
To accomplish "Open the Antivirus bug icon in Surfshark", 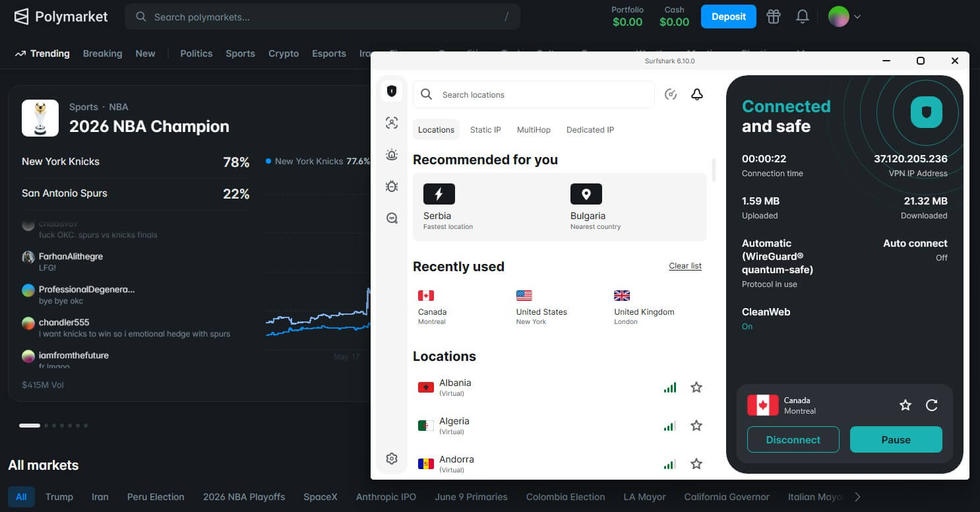I will click(392, 187).
